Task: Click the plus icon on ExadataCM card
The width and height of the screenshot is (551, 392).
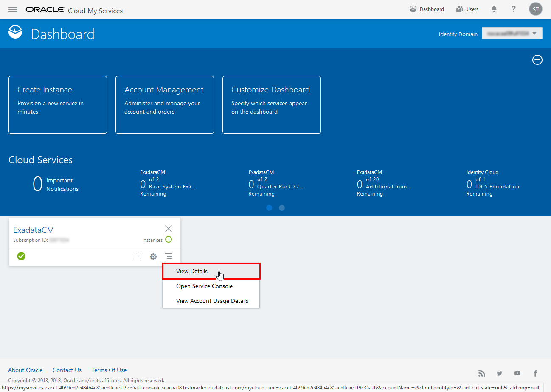Action: pos(138,256)
